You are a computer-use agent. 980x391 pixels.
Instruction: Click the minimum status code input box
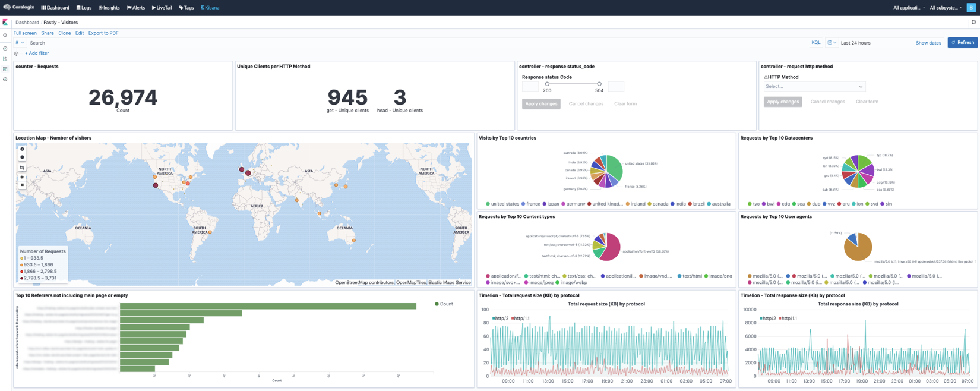(530, 87)
